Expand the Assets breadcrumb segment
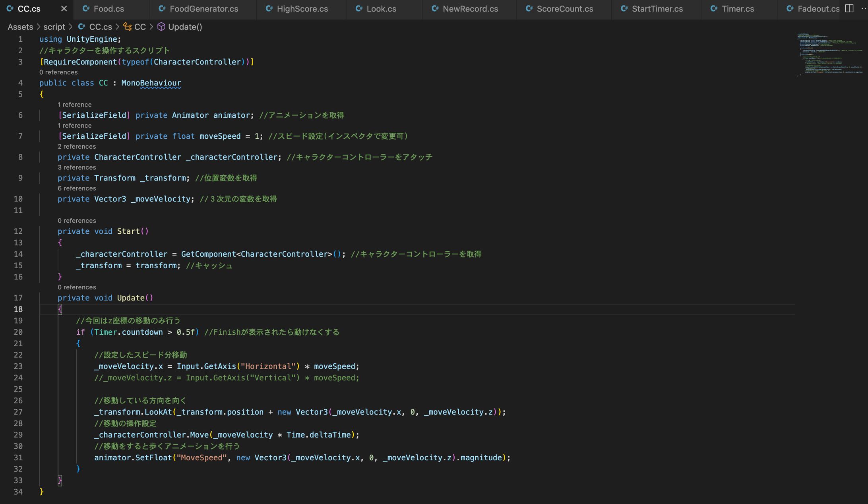Screen dimensions: 868x504 coord(20,27)
